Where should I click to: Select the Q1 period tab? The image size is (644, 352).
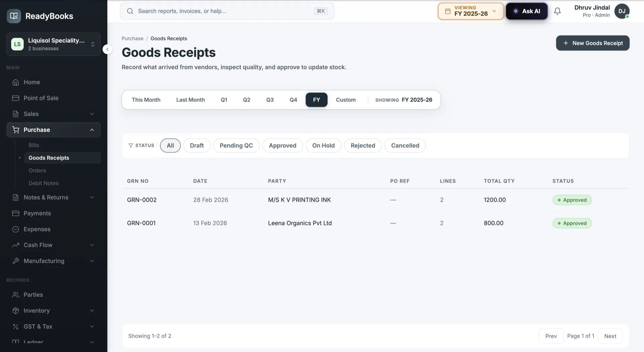(224, 100)
